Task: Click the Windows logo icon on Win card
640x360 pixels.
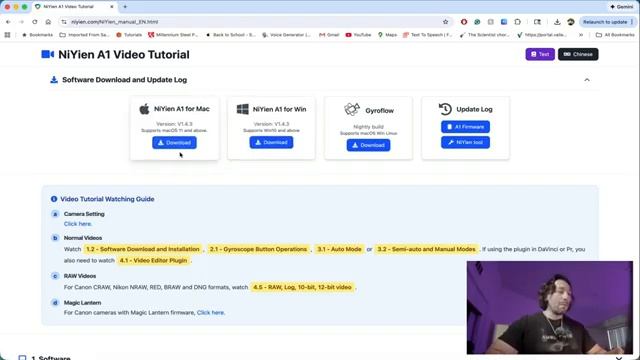Action: pos(242,109)
